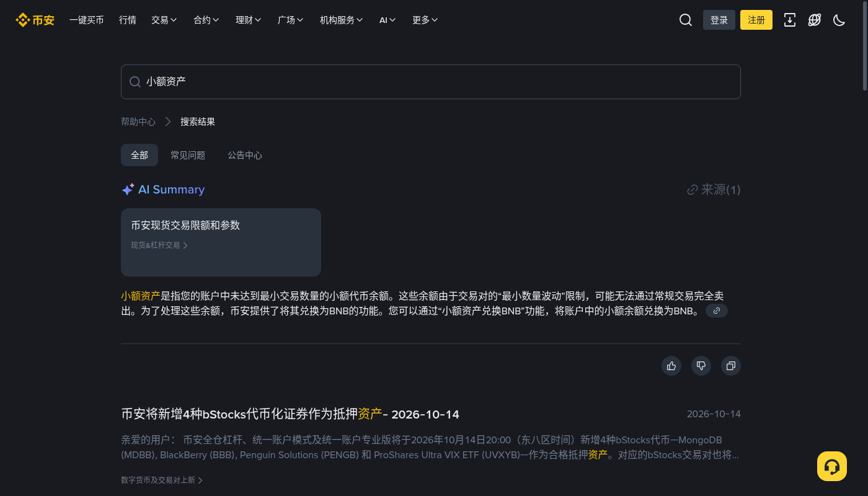Click the search box containing 小额资产
The image size is (868, 496).
pos(431,82)
